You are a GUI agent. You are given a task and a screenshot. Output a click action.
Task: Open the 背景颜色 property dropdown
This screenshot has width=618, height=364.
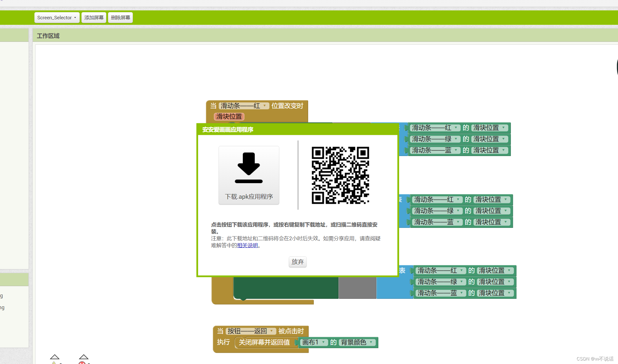(x=371, y=342)
